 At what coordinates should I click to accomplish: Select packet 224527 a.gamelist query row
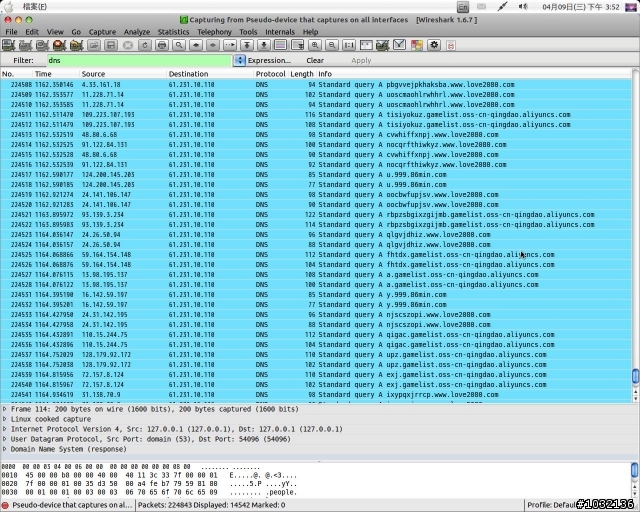pyautogui.click(x=316, y=275)
